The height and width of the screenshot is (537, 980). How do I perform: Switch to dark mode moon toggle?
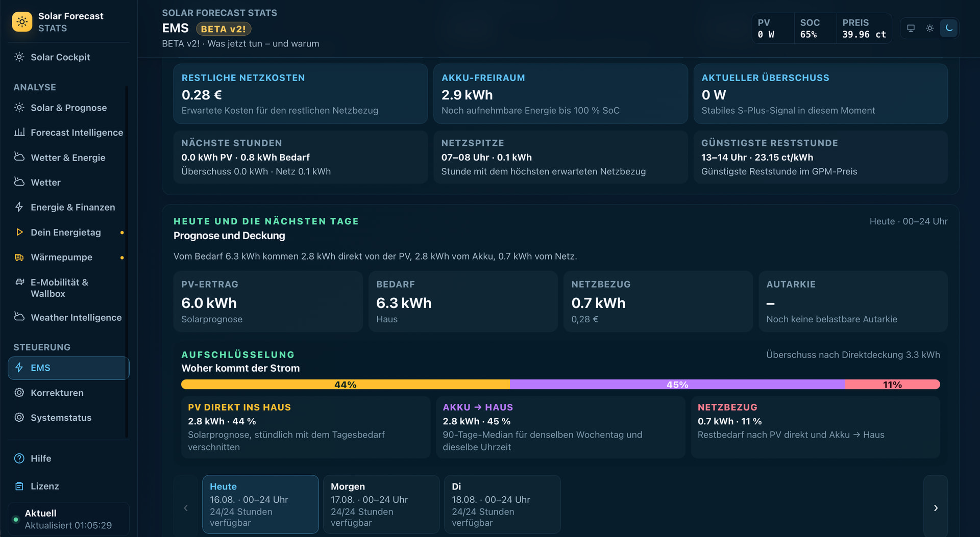(949, 28)
